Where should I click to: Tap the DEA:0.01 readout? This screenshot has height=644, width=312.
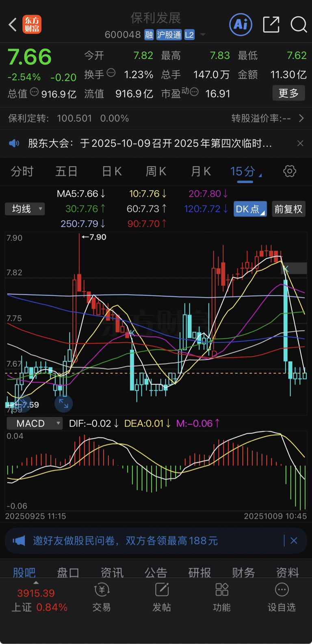[x=147, y=423]
